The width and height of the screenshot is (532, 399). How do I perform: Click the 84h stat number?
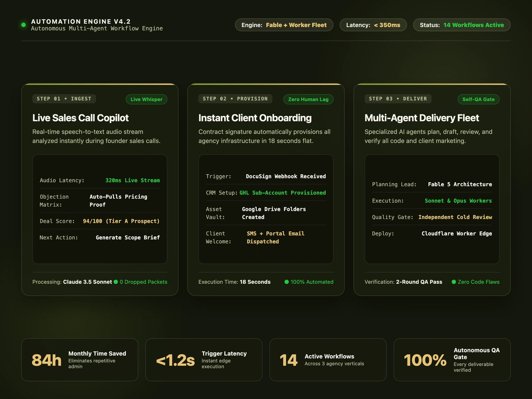click(47, 360)
